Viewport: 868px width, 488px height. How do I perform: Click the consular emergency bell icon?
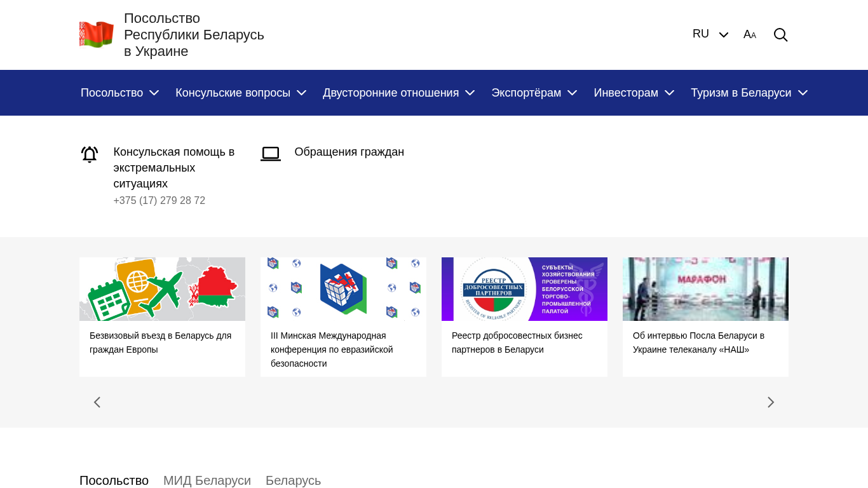point(90,154)
